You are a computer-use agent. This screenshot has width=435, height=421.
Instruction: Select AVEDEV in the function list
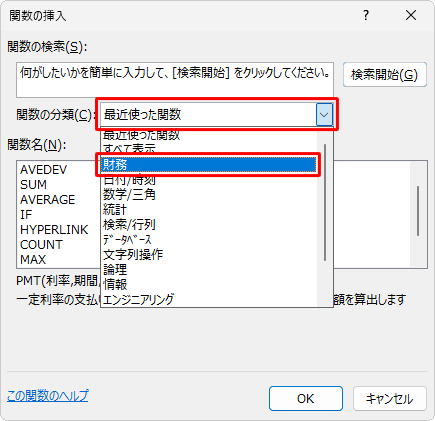point(44,170)
